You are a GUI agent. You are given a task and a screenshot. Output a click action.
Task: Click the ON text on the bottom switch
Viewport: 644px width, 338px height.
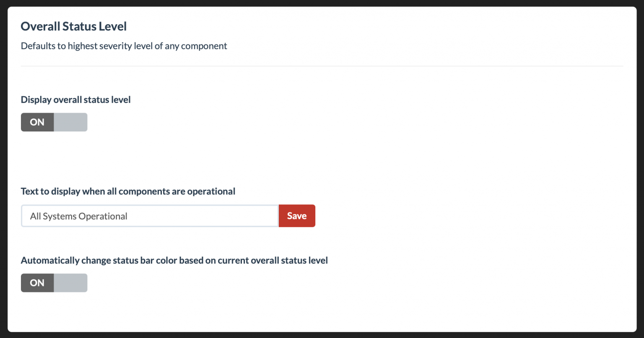pos(37,283)
